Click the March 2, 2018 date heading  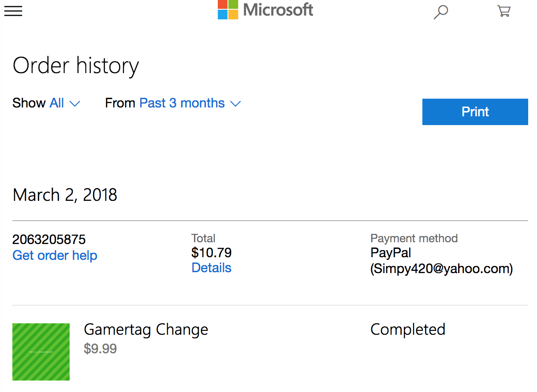(x=65, y=195)
